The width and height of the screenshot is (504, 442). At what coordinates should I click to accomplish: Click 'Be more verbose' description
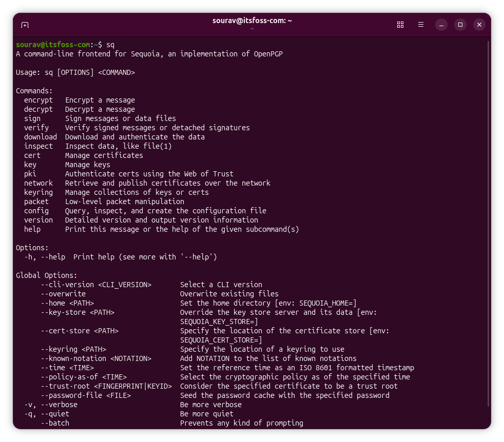[211, 405]
